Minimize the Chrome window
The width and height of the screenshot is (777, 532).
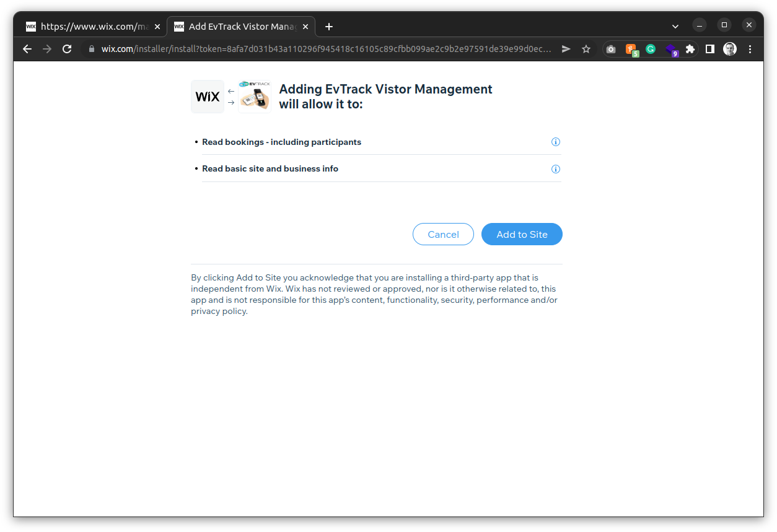[700, 25]
